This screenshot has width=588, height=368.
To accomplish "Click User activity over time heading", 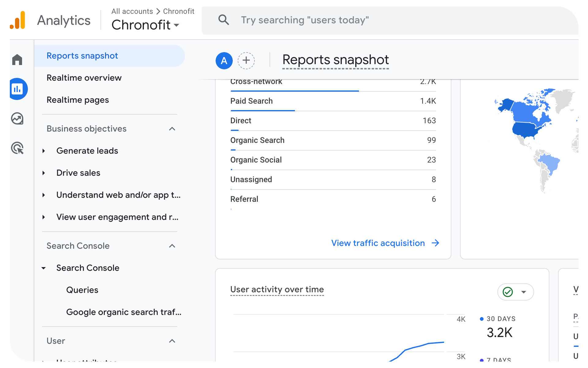I will coord(277,289).
